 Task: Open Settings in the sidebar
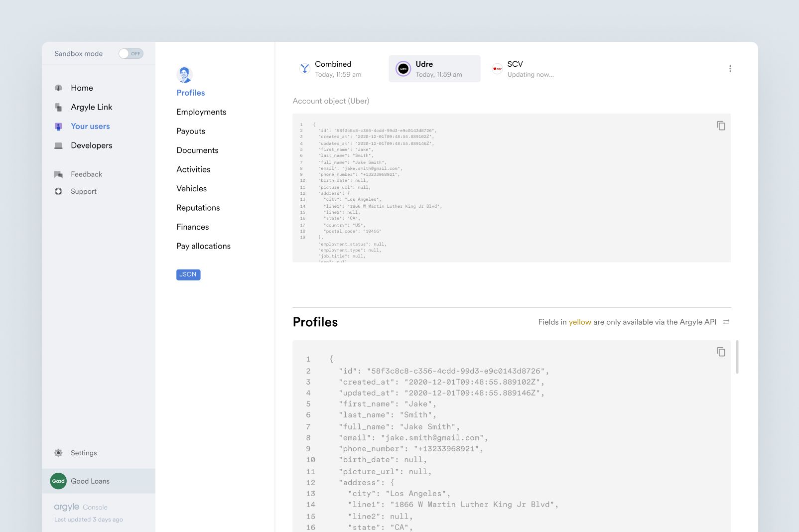84,453
